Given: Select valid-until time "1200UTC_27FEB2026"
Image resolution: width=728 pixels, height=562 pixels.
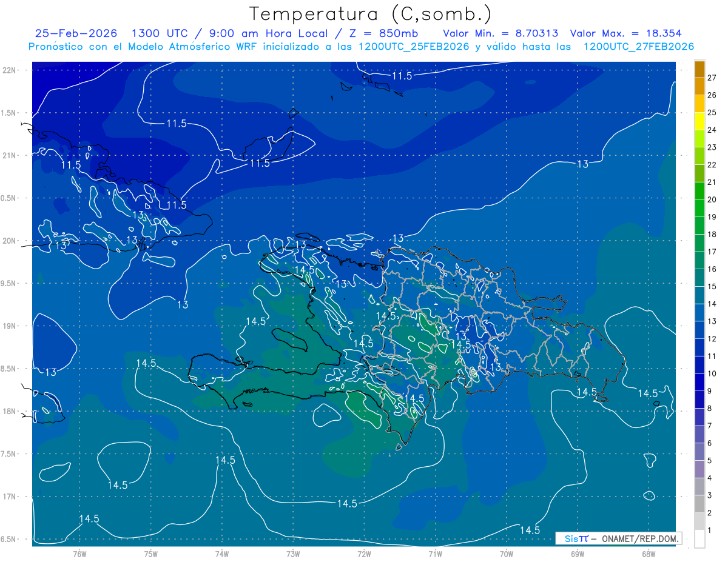Looking at the screenshot, I should [638, 47].
